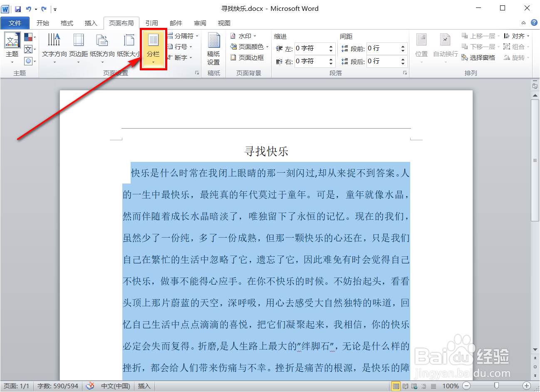Adjust the zoom slider in status bar
The width and height of the screenshot is (540, 392).
coord(496,386)
